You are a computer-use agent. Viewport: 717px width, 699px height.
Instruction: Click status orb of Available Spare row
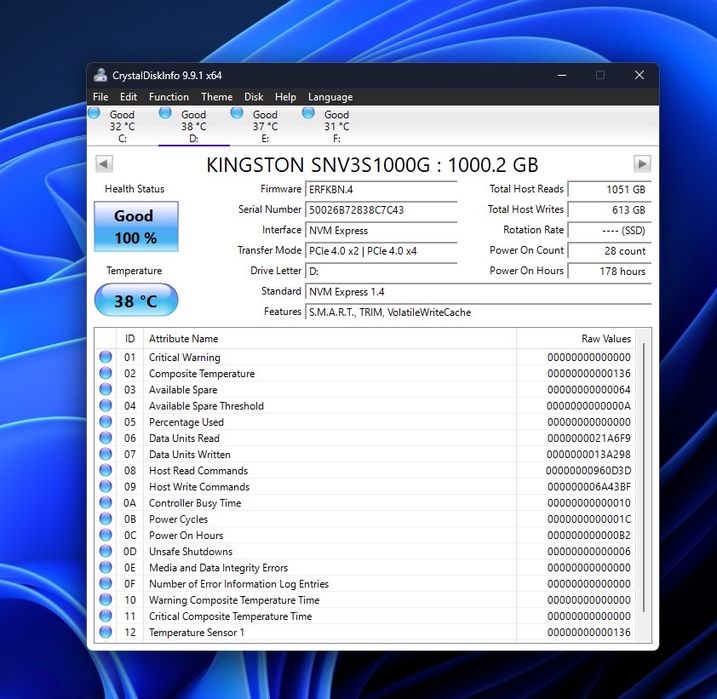tap(106, 389)
